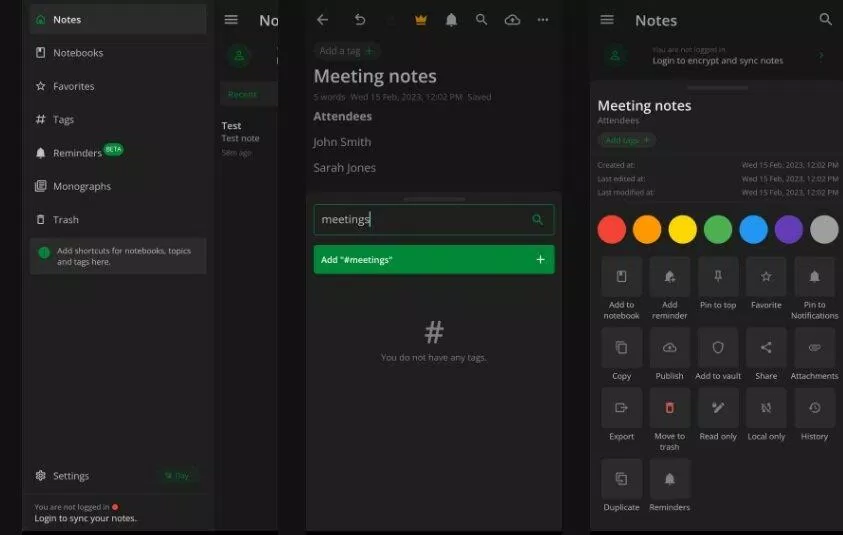Image resolution: width=843 pixels, height=535 pixels.
Task: Click the Add to notebook icon
Action: tap(621, 278)
